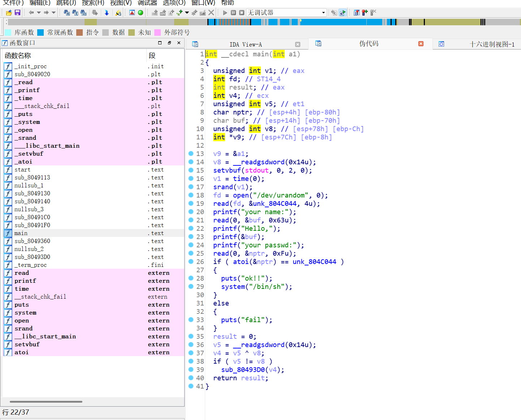Switch to the IDA View-A tab
This screenshot has height=420, width=521.
pyautogui.click(x=246, y=44)
